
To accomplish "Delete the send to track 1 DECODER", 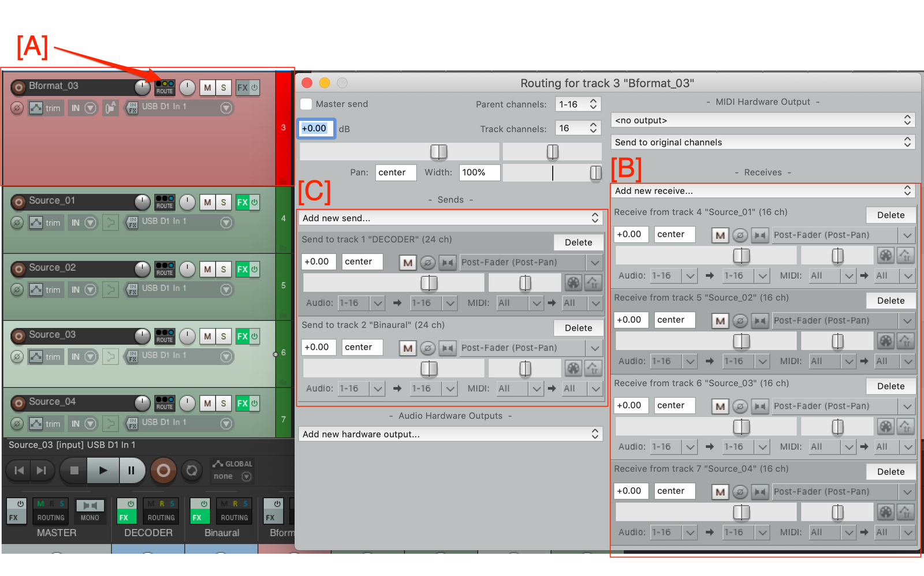I will tap(578, 242).
